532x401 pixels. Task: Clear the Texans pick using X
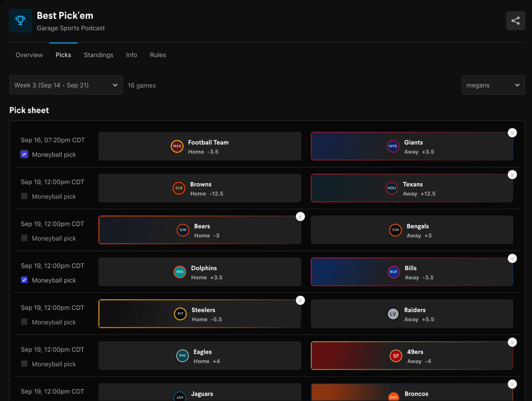[512, 175]
